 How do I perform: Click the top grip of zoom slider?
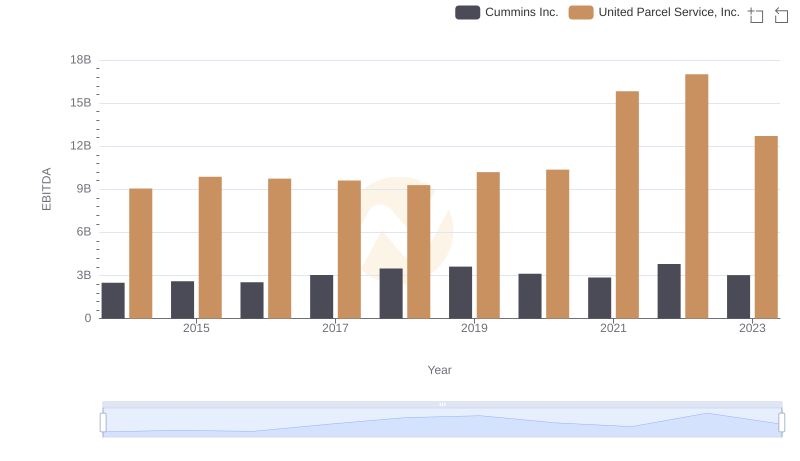click(x=442, y=404)
